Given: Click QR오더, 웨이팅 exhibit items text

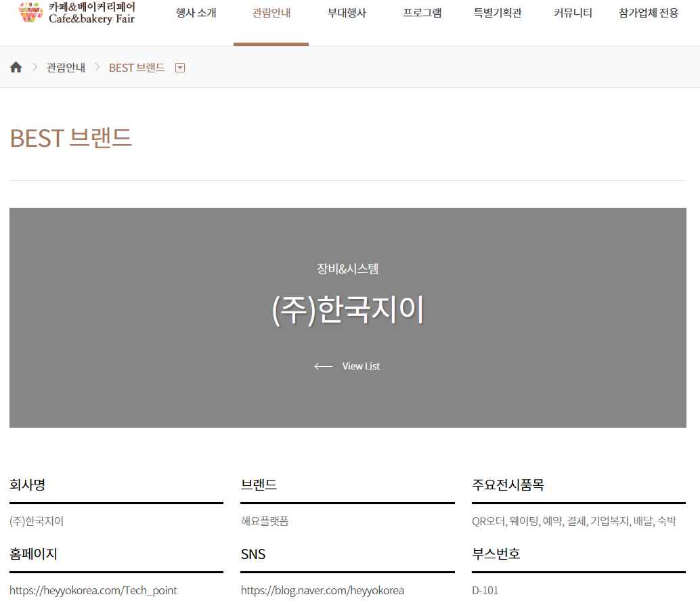Looking at the screenshot, I should (x=573, y=521).
